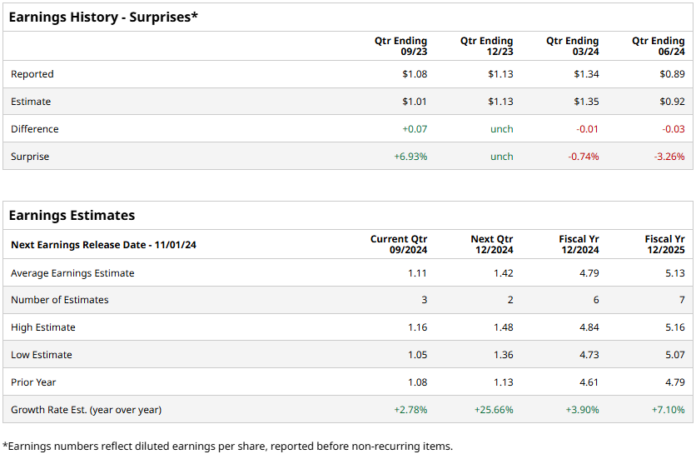696x454 pixels.
Task: Click the Surprise row label
Action: coord(30,156)
